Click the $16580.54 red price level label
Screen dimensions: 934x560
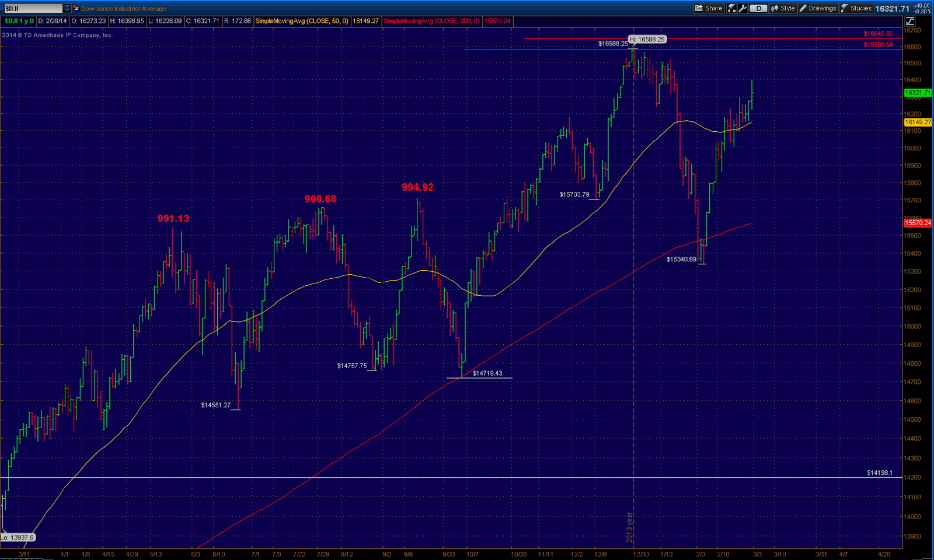[879, 45]
